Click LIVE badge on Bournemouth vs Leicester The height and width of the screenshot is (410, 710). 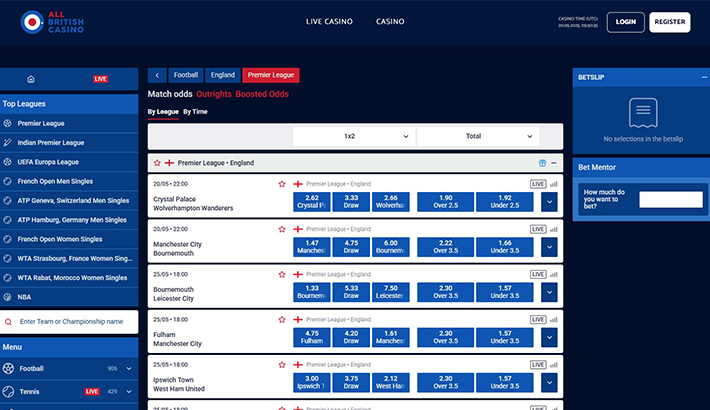538,275
